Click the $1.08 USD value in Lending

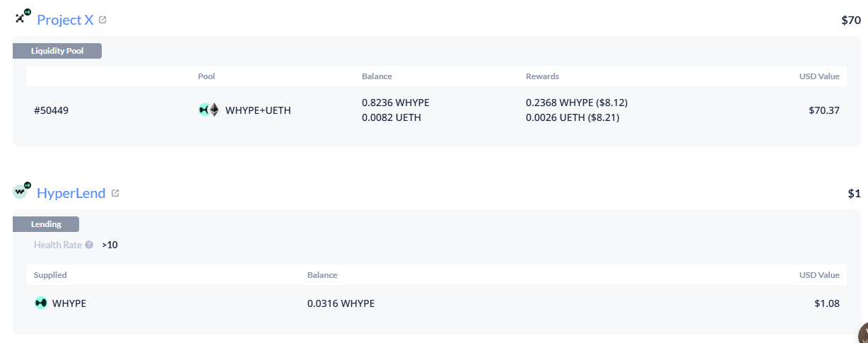click(x=827, y=303)
